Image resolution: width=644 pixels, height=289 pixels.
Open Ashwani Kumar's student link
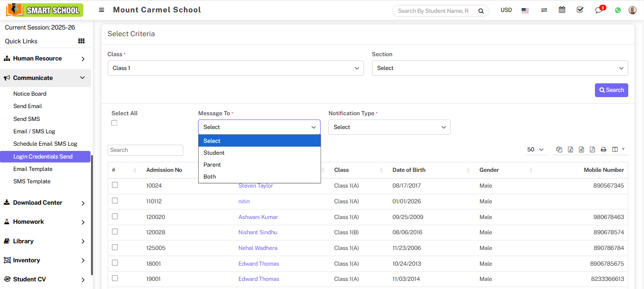pos(258,217)
